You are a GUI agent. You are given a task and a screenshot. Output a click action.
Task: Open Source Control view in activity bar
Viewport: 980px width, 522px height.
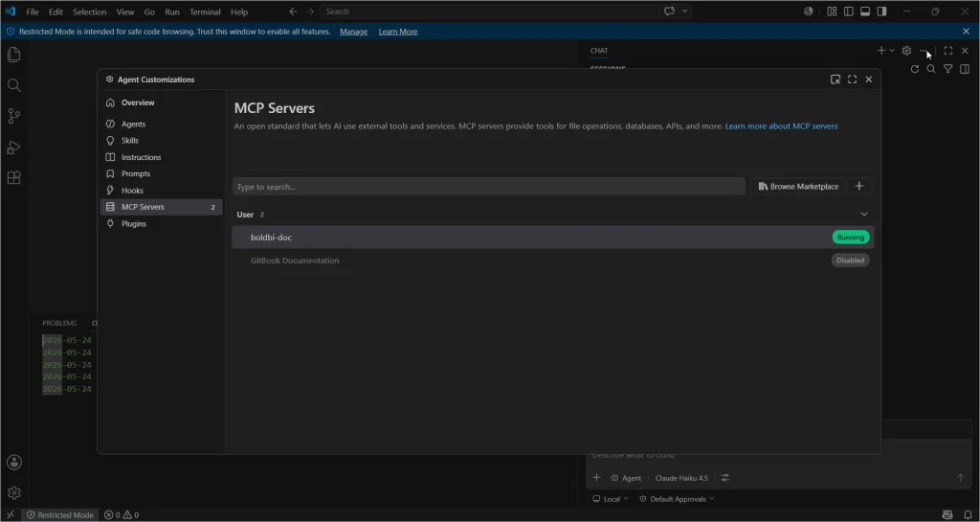(x=13, y=116)
